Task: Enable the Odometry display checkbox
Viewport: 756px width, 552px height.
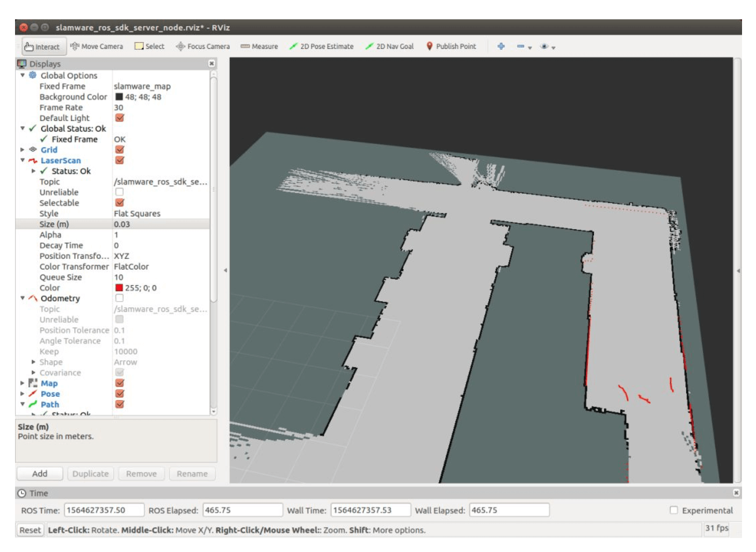Action: coord(119,298)
